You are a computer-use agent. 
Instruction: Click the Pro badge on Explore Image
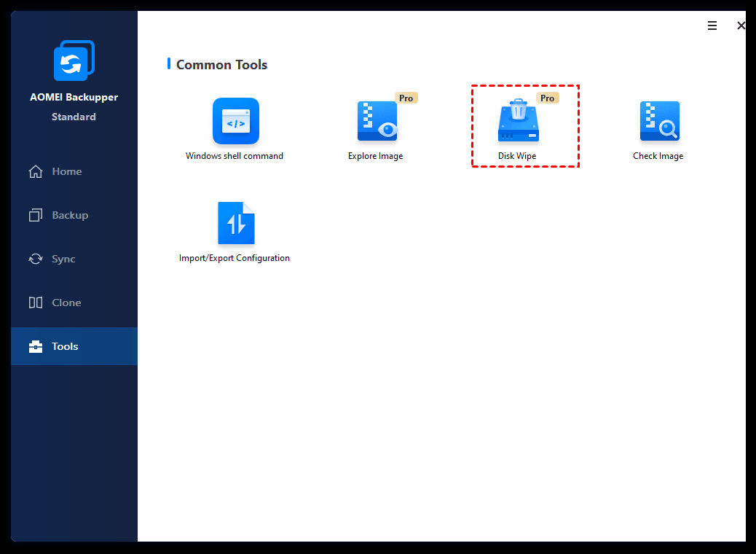coord(406,98)
